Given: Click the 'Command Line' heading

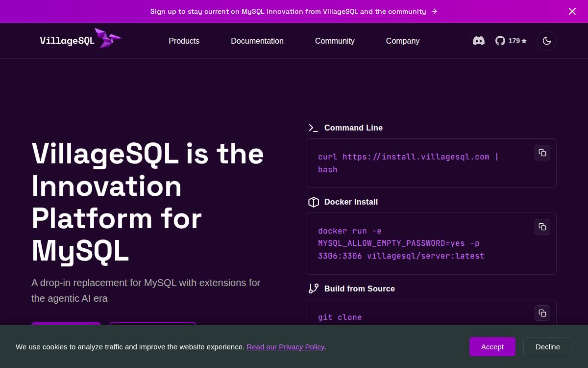Looking at the screenshot, I should click(353, 128).
